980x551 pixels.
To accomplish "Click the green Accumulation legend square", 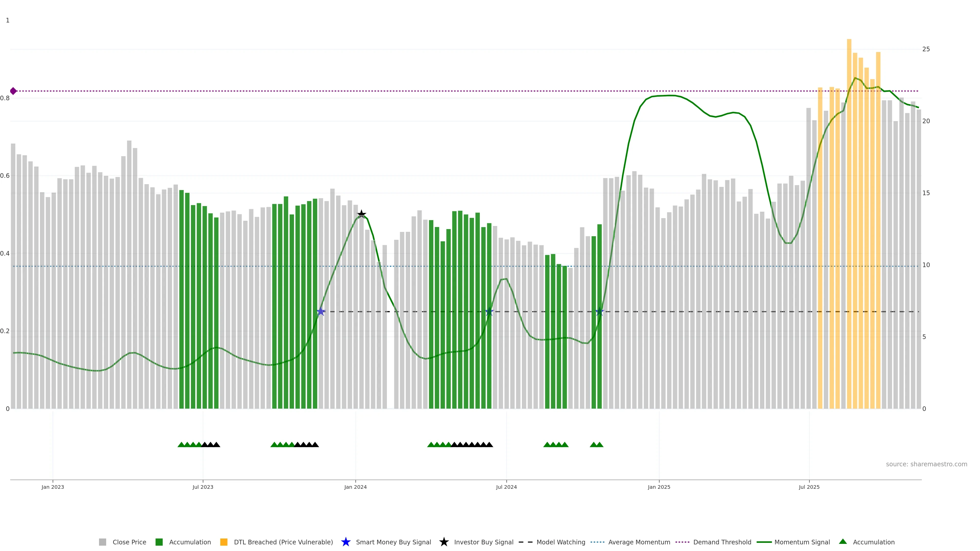I will pyautogui.click(x=159, y=542).
